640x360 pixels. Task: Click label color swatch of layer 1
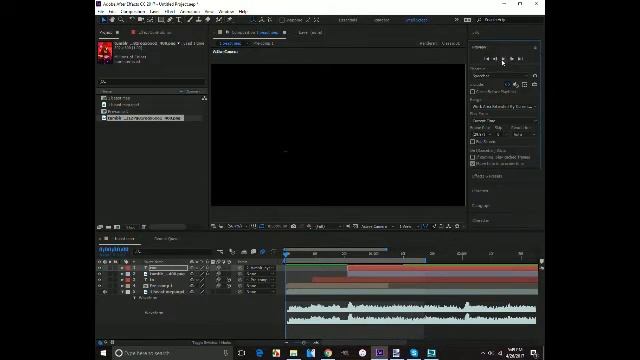128,268
